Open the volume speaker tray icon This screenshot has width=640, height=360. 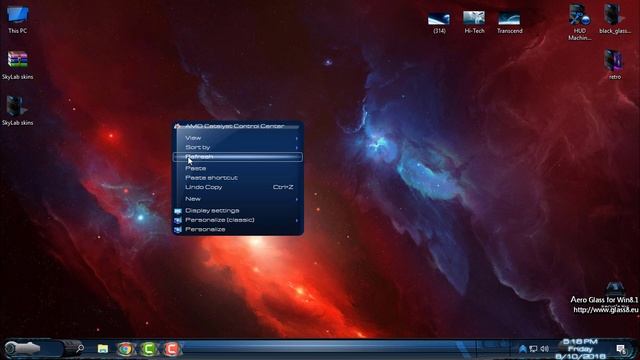tap(544, 349)
